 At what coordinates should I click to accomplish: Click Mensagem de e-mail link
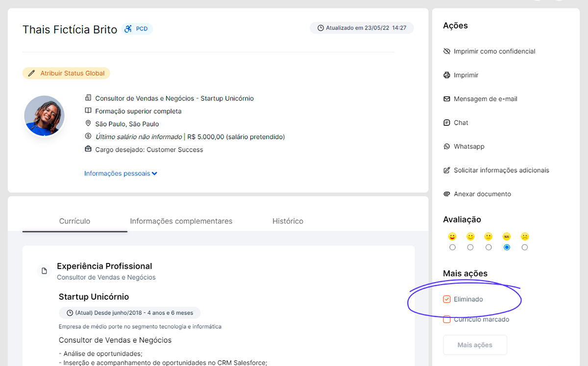click(486, 99)
